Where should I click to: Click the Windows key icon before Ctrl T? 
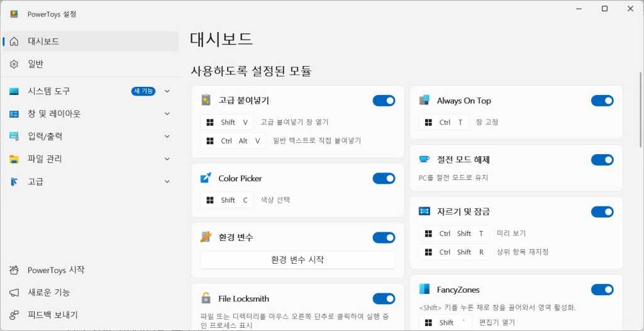pos(429,122)
